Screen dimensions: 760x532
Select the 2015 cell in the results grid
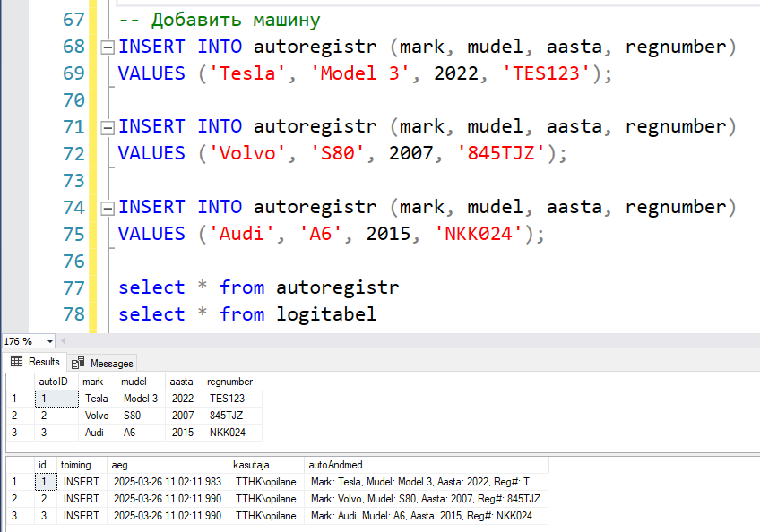(x=185, y=433)
